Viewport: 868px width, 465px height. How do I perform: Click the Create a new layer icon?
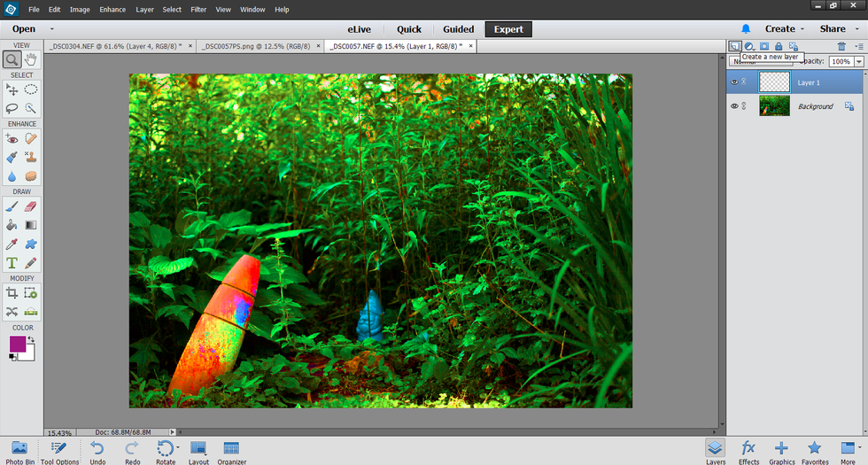pyautogui.click(x=734, y=46)
